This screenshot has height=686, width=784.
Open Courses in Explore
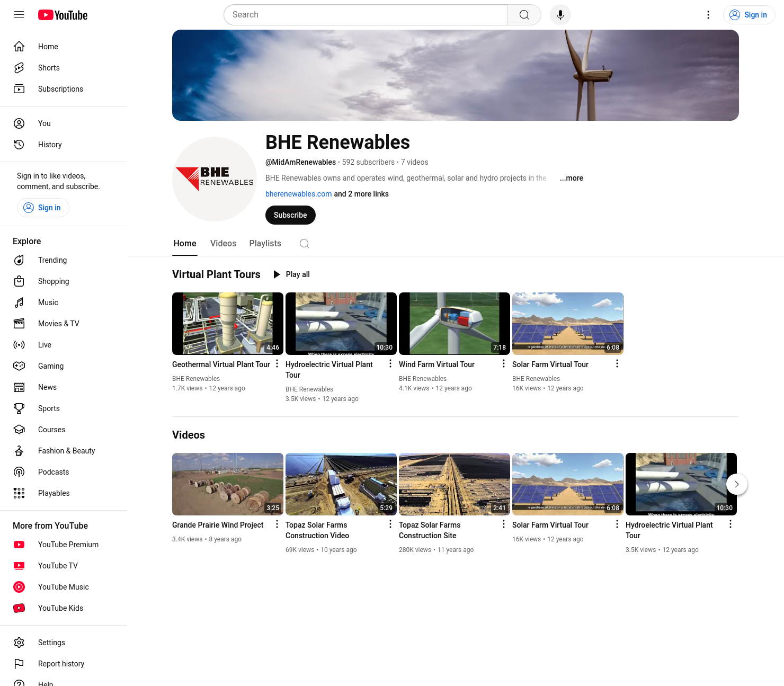click(64, 430)
